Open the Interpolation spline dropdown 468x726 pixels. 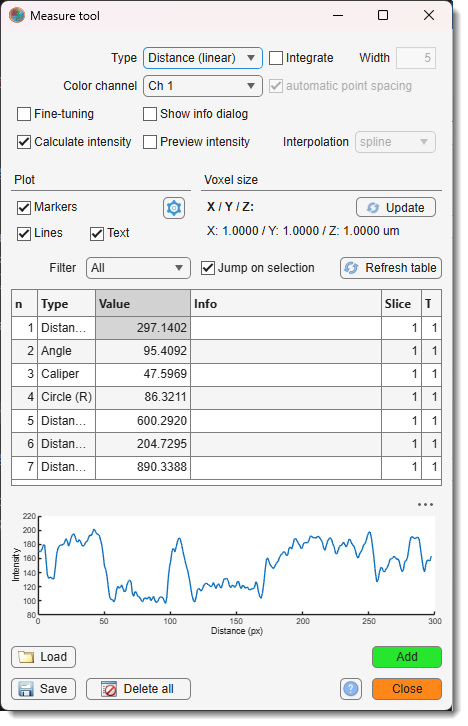(x=395, y=142)
